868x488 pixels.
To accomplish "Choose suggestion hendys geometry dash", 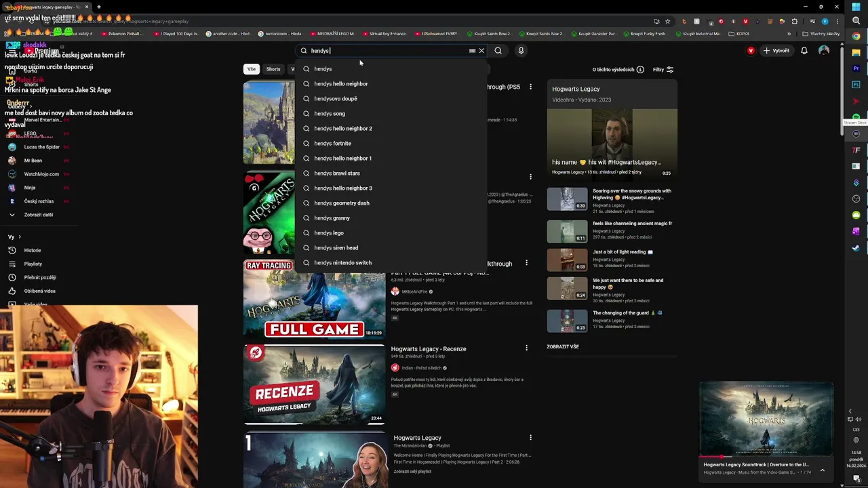I will pos(391,203).
